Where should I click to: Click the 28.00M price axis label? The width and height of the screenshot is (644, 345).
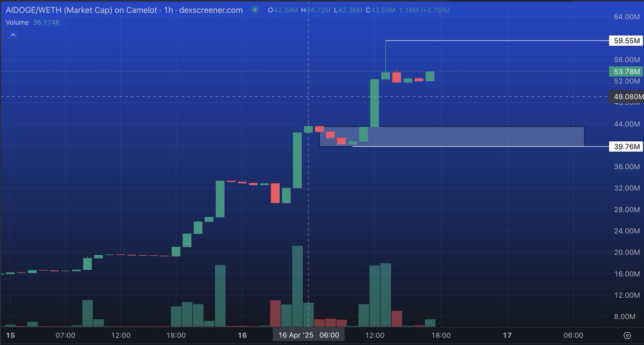[626, 210]
